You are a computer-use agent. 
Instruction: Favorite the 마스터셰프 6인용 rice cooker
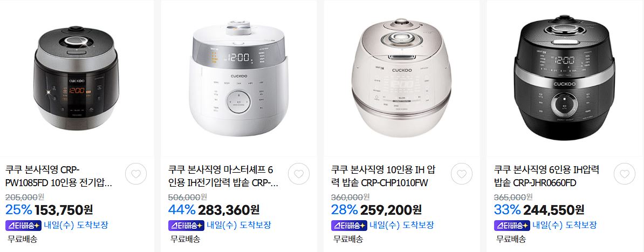(299, 174)
